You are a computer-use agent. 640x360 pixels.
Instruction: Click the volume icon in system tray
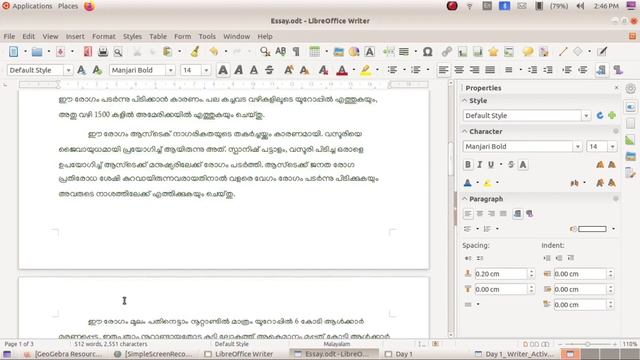coord(580,6)
